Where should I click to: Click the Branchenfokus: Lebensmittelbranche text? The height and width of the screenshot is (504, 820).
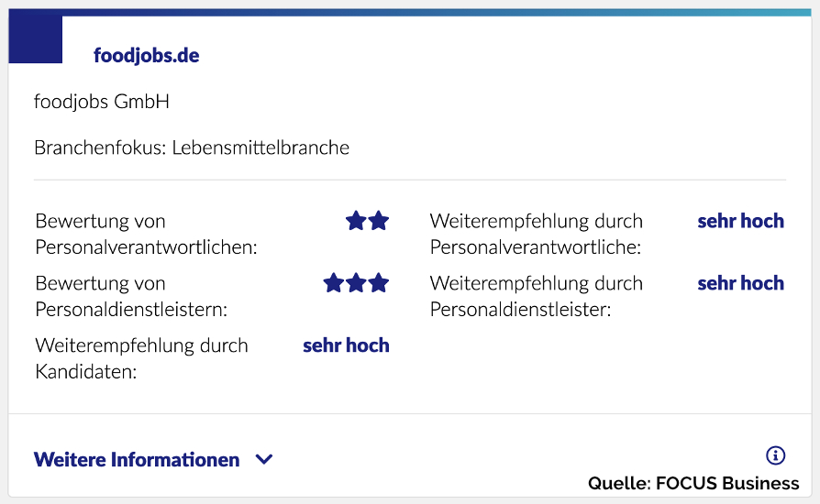(x=192, y=148)
